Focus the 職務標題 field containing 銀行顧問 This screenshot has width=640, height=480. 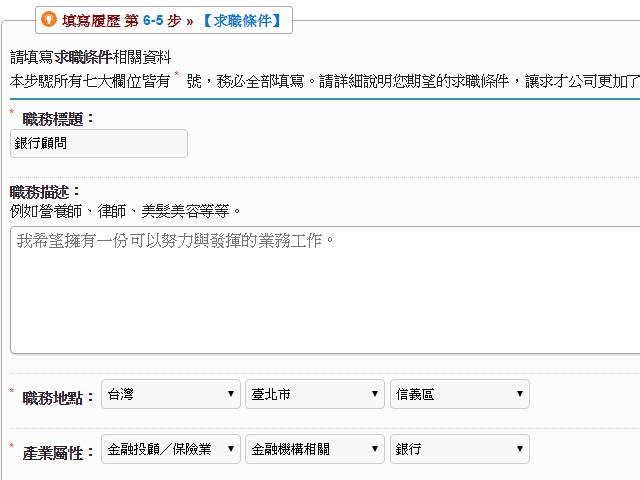pyautogui.click(x=99, y=143)
